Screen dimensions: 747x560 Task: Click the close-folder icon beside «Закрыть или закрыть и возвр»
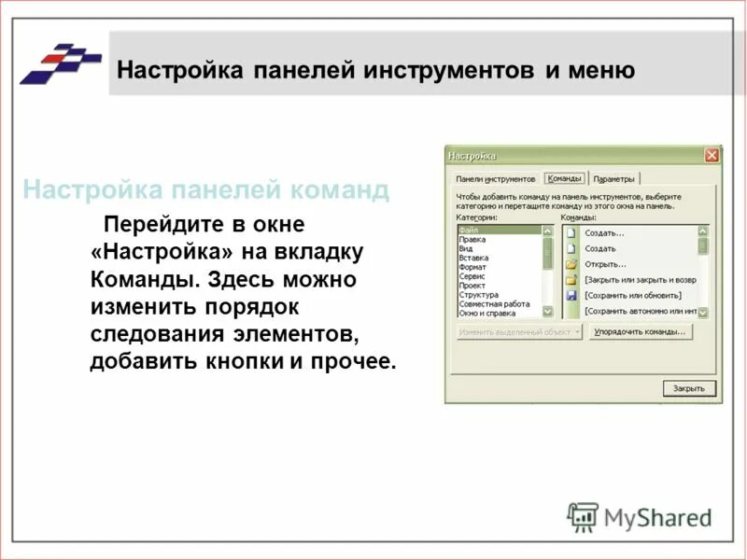(571, 279)
